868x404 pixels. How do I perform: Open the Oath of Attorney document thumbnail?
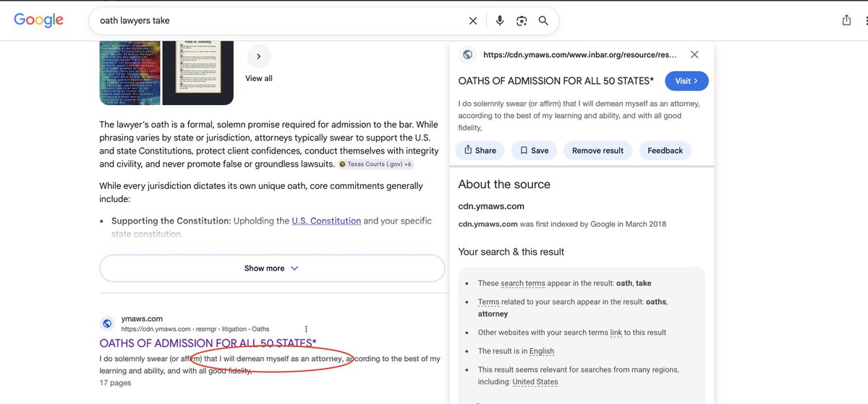(x=197, y=72)
